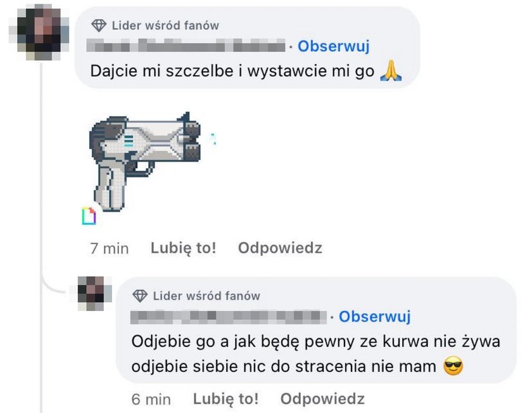Click the Lider wśród fanów label on the first comment
532x413 pixels.
click(165, 25)
